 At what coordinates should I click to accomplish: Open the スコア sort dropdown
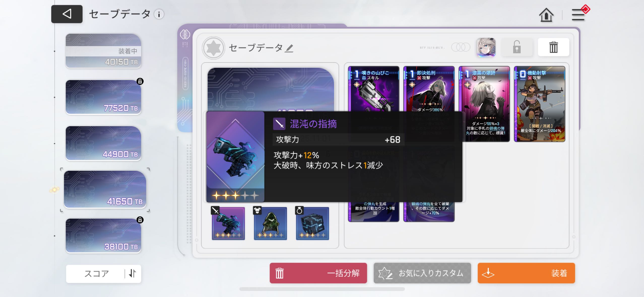(x=96, y=274)
